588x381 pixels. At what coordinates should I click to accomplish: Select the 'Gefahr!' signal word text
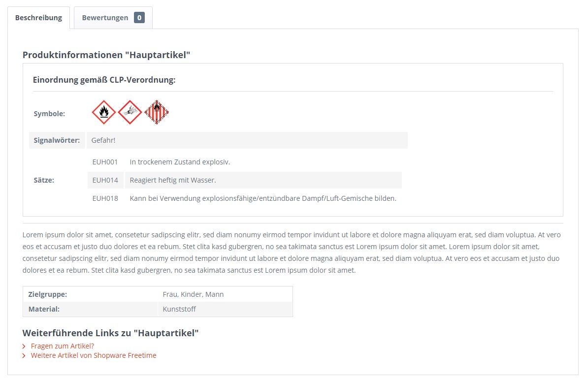[103, 140]
